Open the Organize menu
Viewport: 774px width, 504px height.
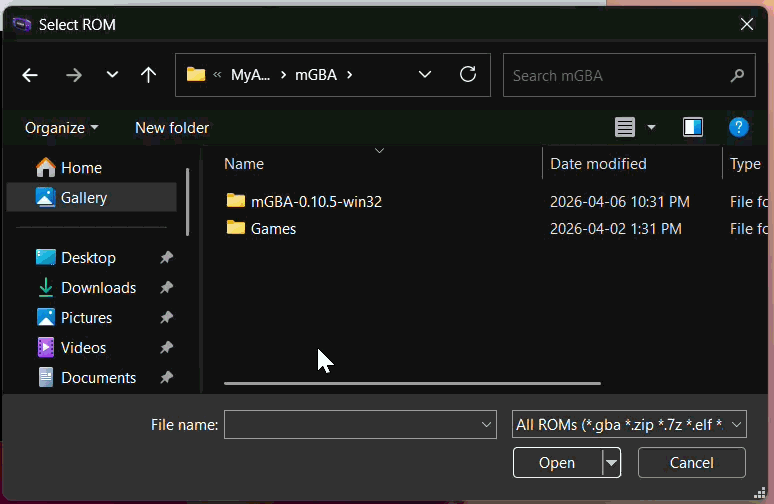pyautogui.click(x=61, y=128)
